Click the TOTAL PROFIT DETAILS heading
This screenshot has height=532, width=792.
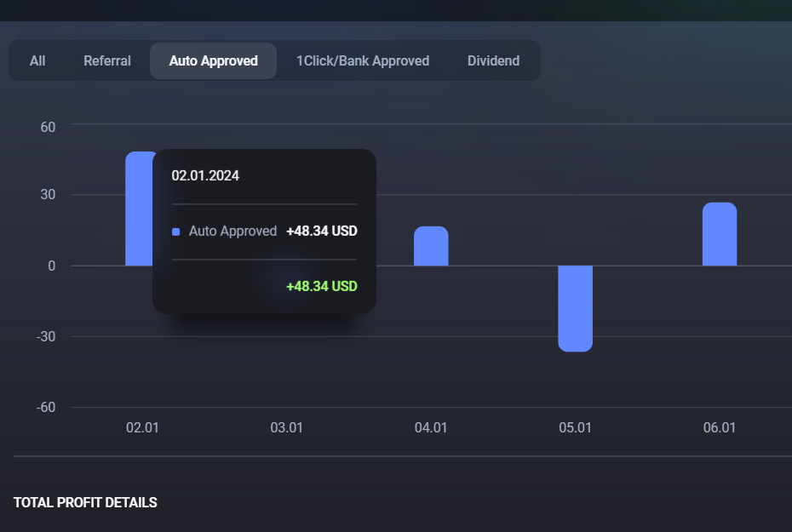(x=85, y=503)
